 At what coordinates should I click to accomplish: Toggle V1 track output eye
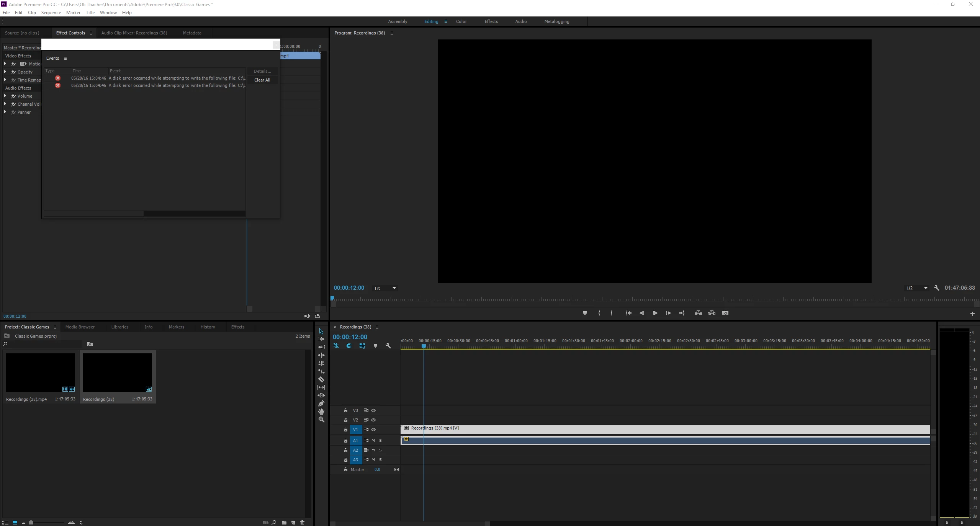point(373,430)
